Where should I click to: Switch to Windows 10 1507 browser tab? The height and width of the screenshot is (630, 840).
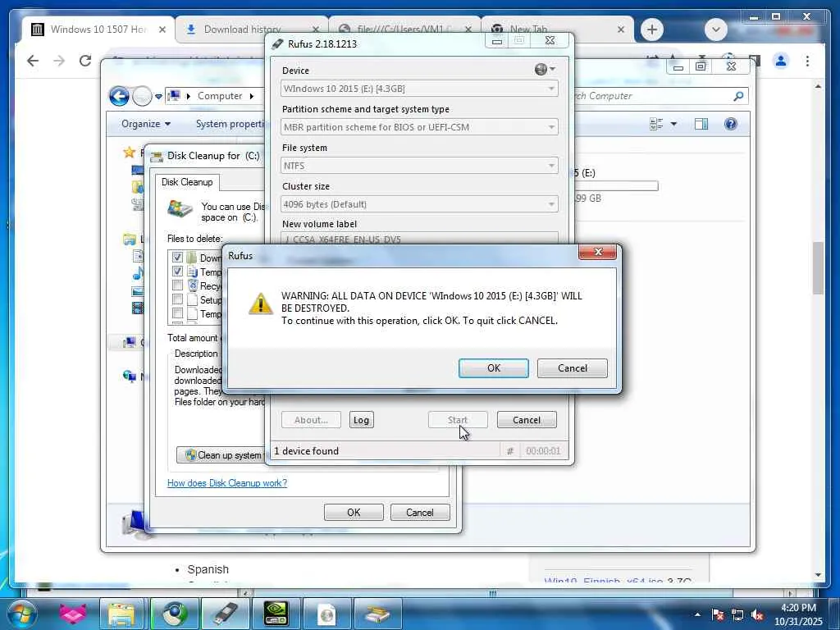(x=98, y=30)
